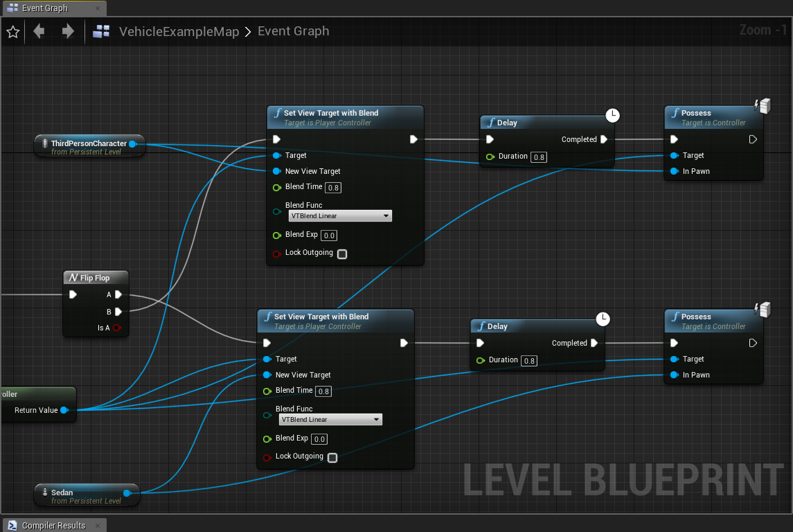Enable Lock Outgoing on the upper Set View Target node
Screen dimensions: 793x532
pos(341,254)
